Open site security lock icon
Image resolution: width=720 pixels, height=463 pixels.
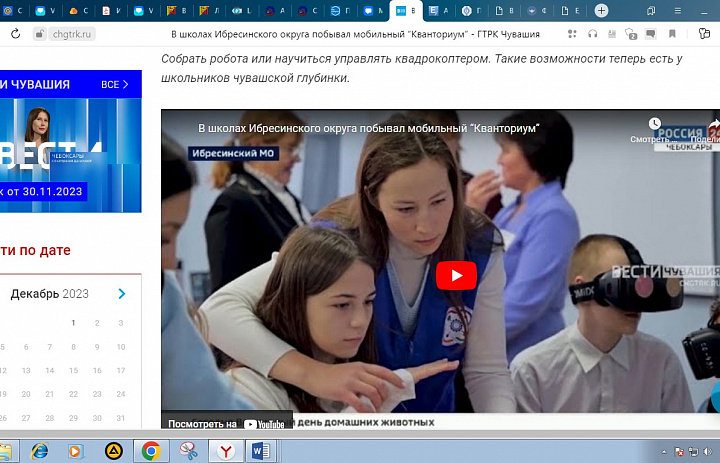point(40,34)
